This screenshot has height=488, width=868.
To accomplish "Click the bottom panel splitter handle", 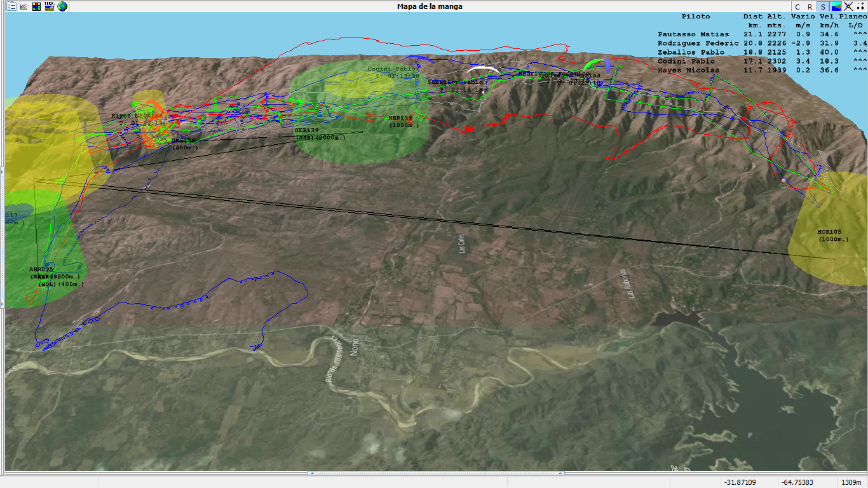I will (x=436, y=473).
